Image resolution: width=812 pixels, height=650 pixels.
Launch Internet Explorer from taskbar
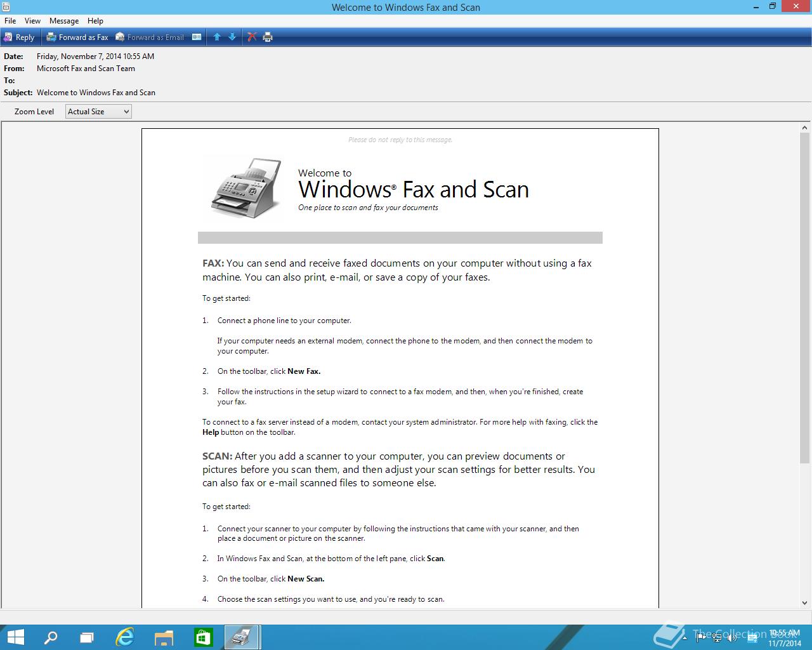[125, 637]
